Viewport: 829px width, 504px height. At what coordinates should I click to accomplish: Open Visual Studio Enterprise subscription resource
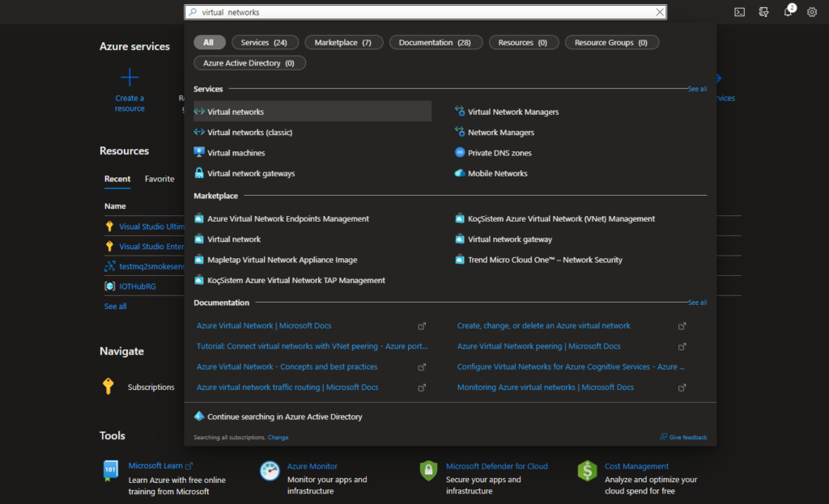[x=151, y=247]
